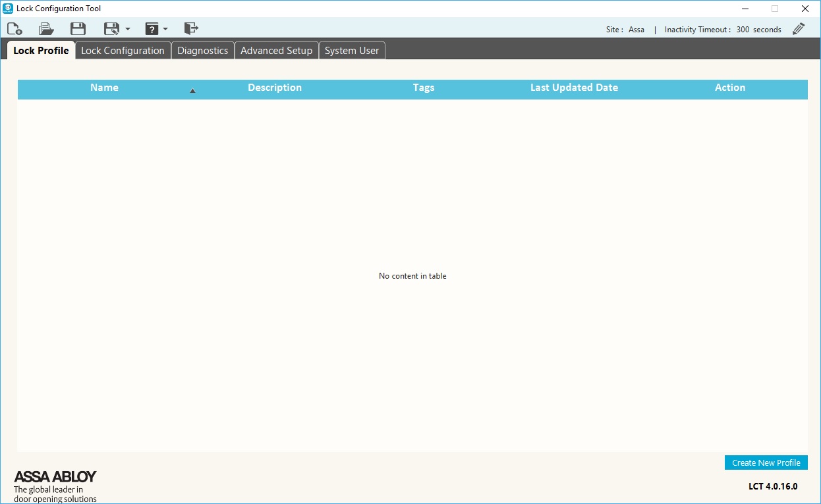Open a file with the folder icon
821x504 pixels.
point(46,28)
